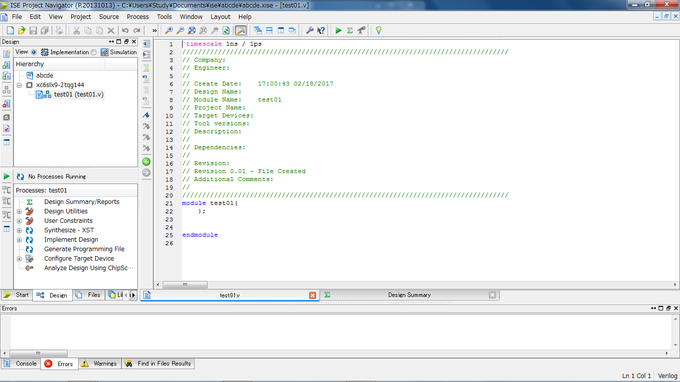Float the Errors panel using its float button
The image size is (680, 382).
(668, 308)
